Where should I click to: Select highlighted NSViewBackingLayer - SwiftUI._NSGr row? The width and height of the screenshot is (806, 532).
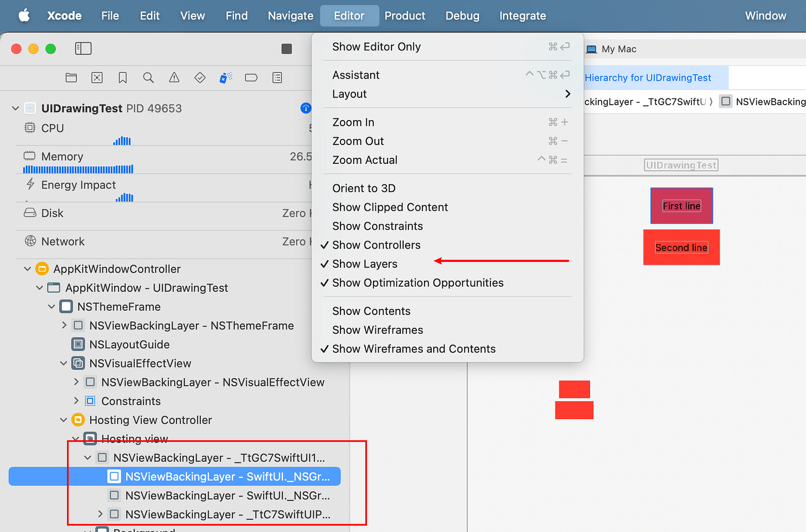[x=174, y=477]
